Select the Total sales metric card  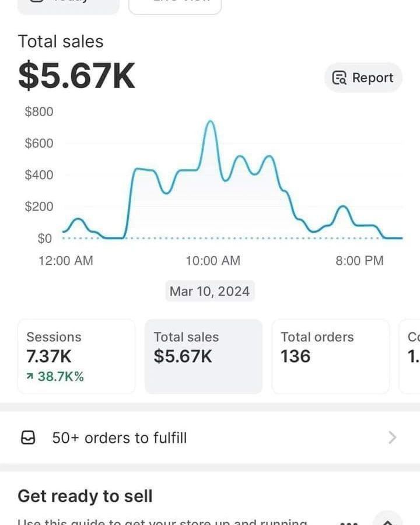(x=204, y=356)
